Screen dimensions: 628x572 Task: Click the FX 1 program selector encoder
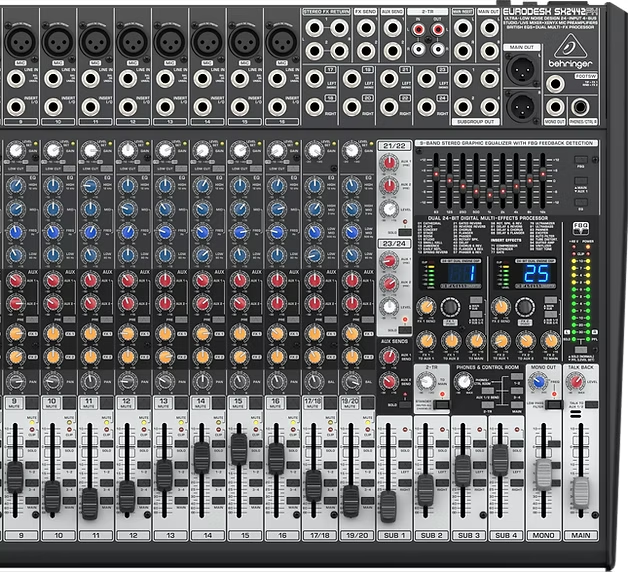coord(451,308)
